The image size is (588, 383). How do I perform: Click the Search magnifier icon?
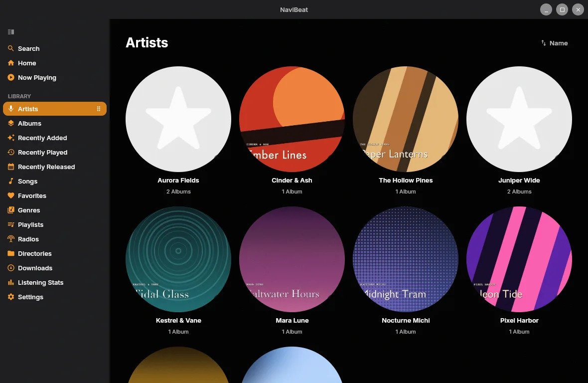(x=11, y=48)
